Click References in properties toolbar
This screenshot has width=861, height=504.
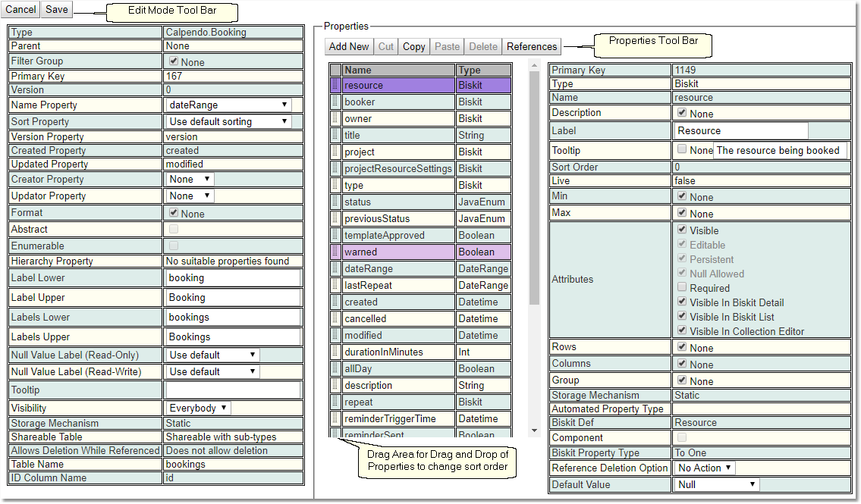coord(532,47)
